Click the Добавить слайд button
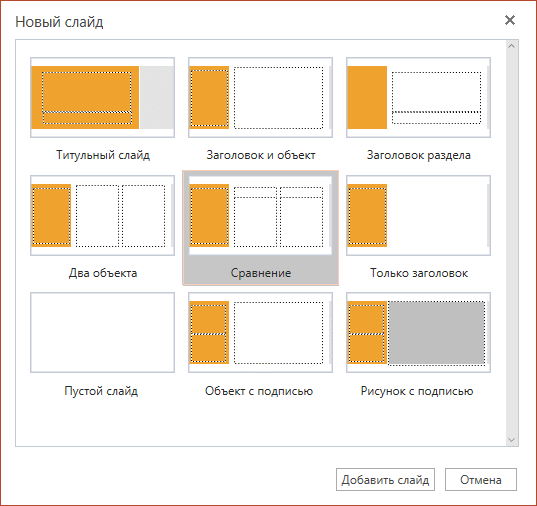 pyautogui.click(x=385, y=480)
